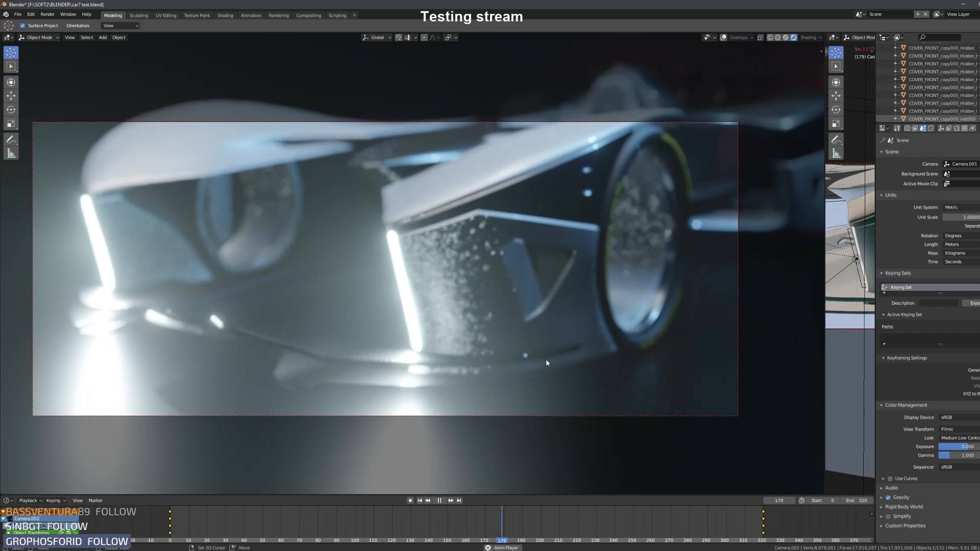Viewport: 980px width, 551px height.
Task: Open the timeline editor type selector
Action: pyautogui.click(x=8, y=500)
